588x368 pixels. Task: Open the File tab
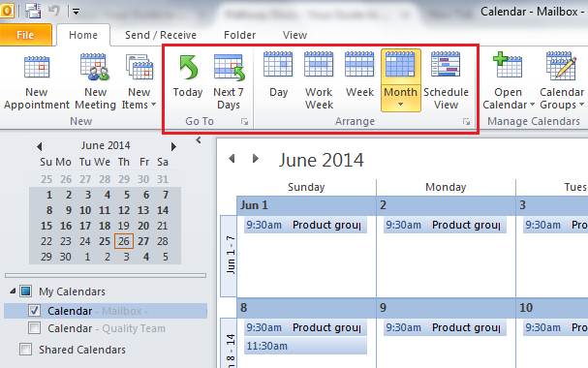(x=25, y=35)
